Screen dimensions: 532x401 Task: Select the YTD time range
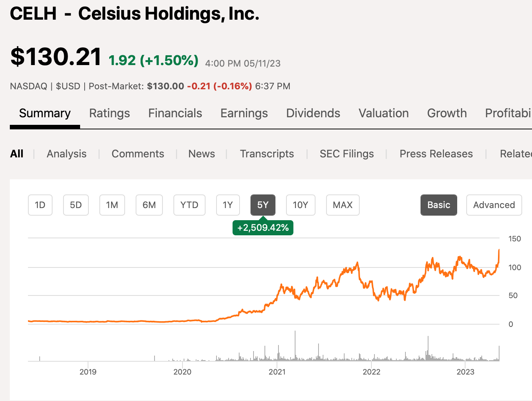tap(189, 205)
